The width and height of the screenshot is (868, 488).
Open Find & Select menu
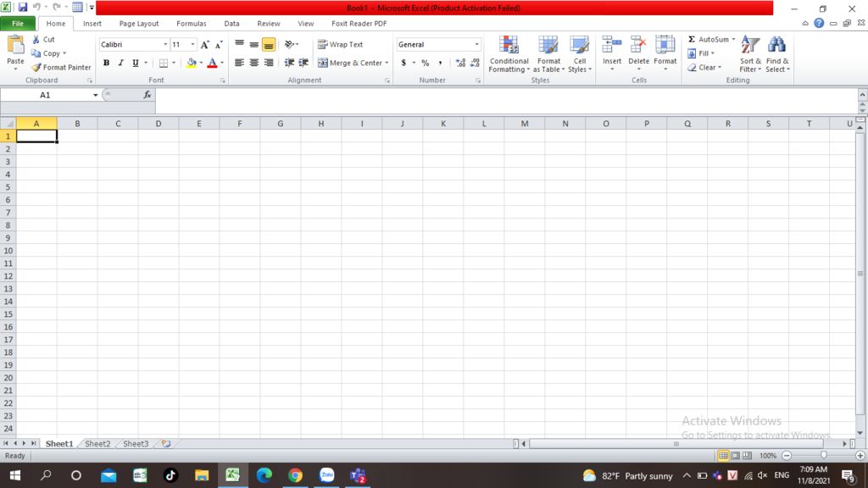coord(777,53)
